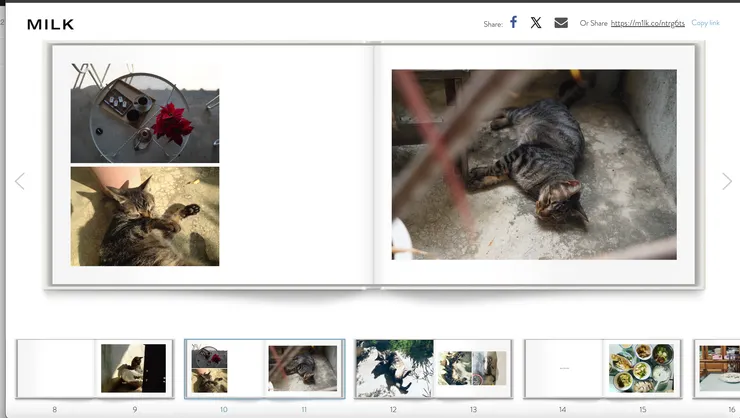Open the m1lk.co share URL
The width and height of the screenshot is (740, 418).
point(647,23)
